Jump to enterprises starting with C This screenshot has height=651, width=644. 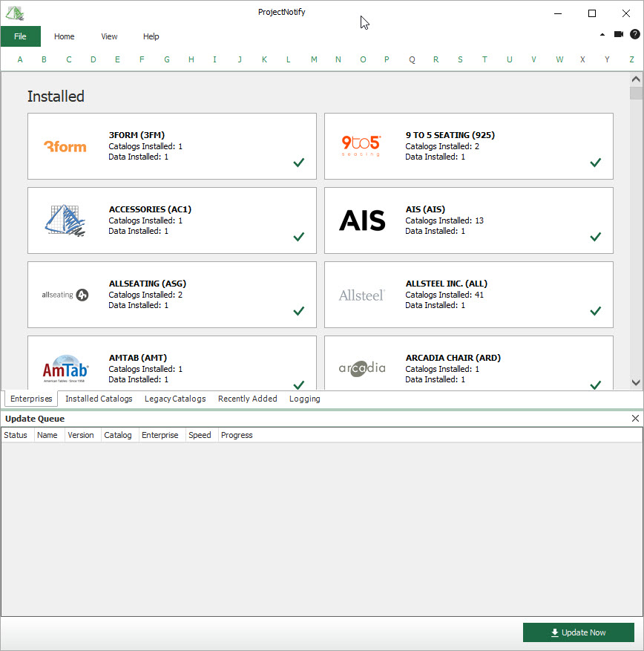pyautogui.click(x=69, y=59)
